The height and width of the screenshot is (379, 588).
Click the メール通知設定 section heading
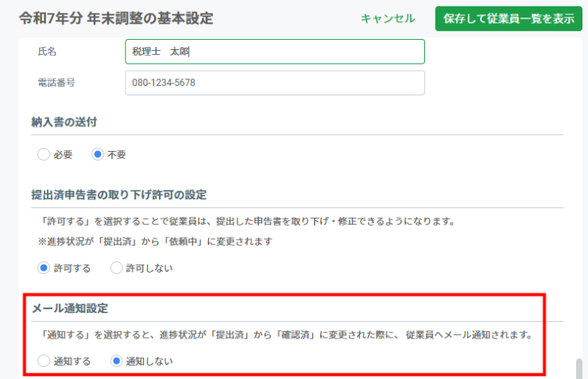69,308
